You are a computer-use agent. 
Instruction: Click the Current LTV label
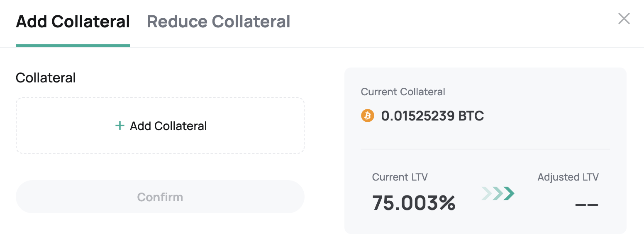(400, 177)
